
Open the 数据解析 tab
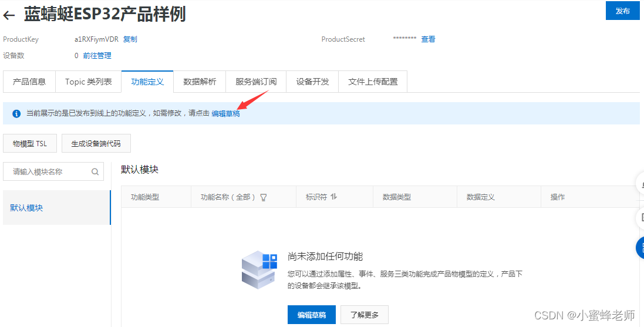pos(200,82)
